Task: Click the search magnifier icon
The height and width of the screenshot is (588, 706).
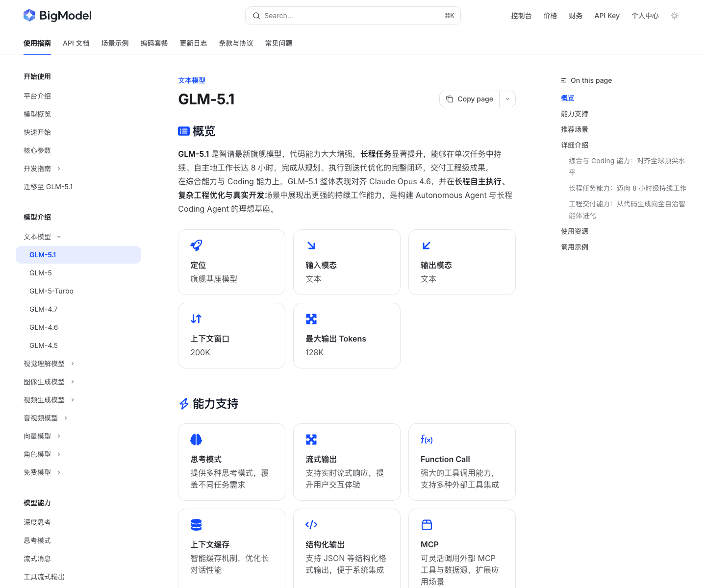Action: pyautogui.click(x=256, y=16)
